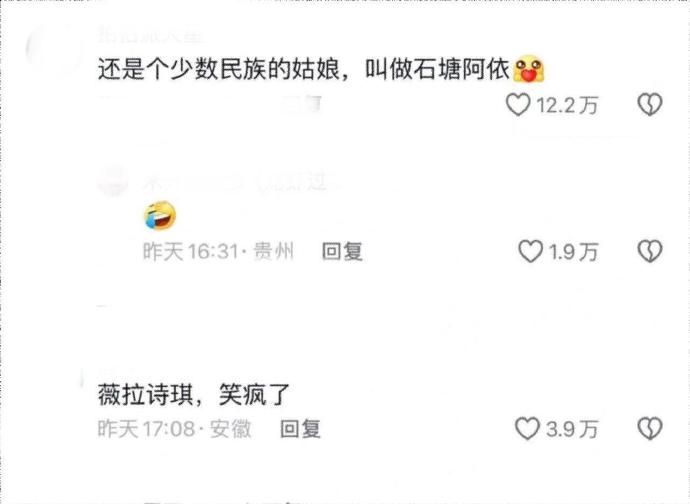Tap the timestamp 昨天 16:31·贵州
This screenshot has width=690, height=504.
coord(218,252)
